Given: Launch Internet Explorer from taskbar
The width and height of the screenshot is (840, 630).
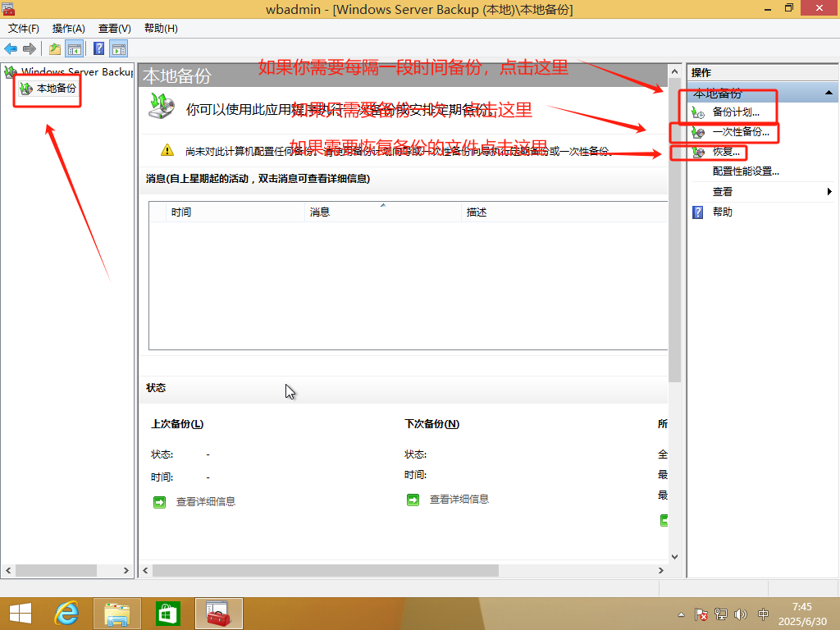Looking at the screenshot, I should coord(67,614).
